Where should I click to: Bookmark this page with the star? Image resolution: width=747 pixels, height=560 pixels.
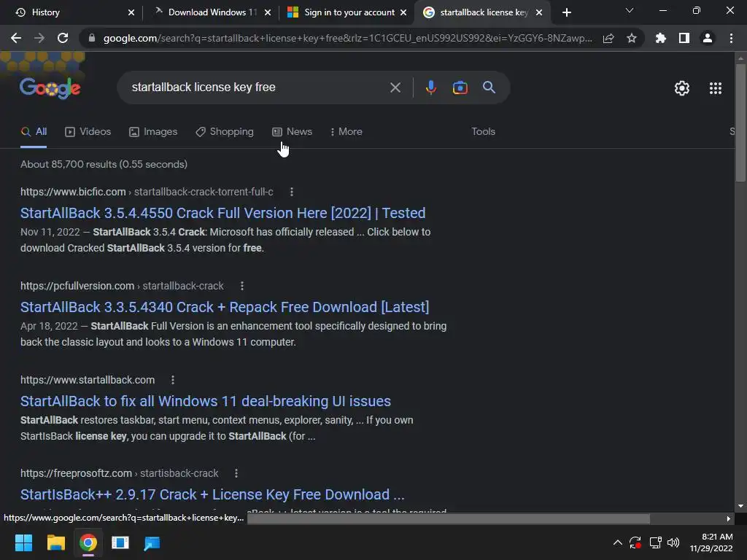(632, 38)
